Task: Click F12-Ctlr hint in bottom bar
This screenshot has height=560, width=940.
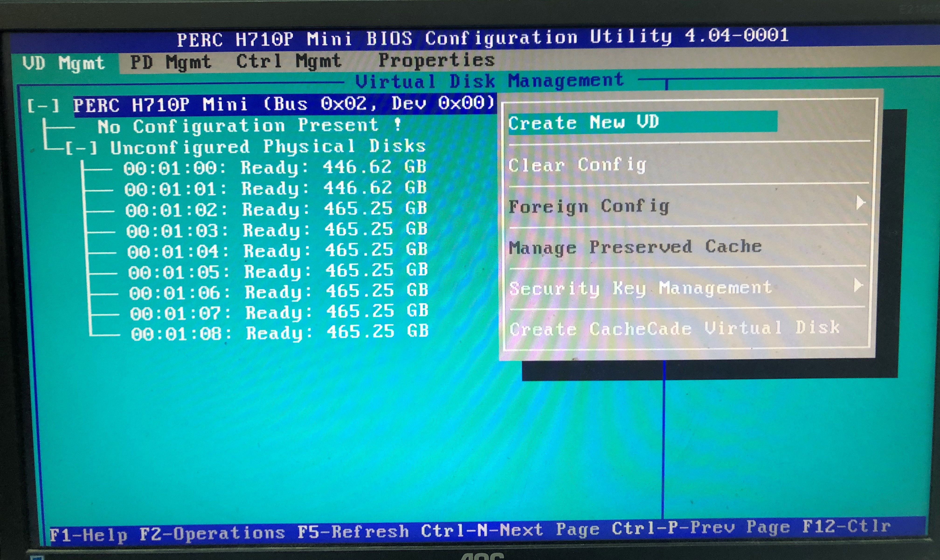Action: click(x=846, y=526)
